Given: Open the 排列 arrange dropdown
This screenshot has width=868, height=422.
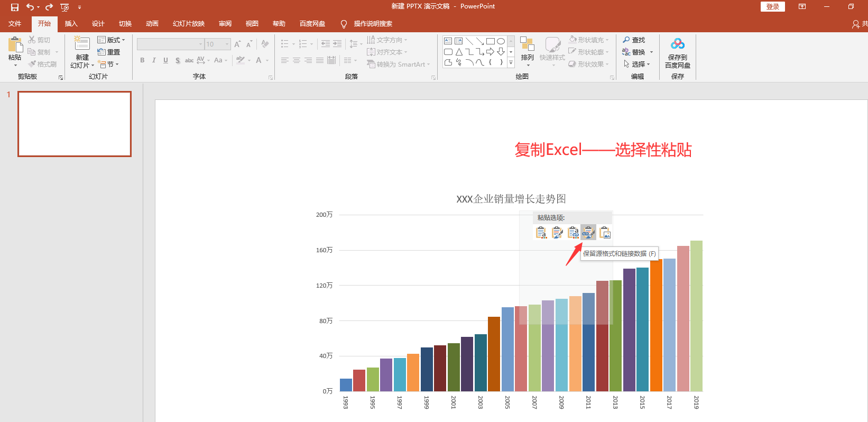Looking at the screenshot, I should [527, 51].
